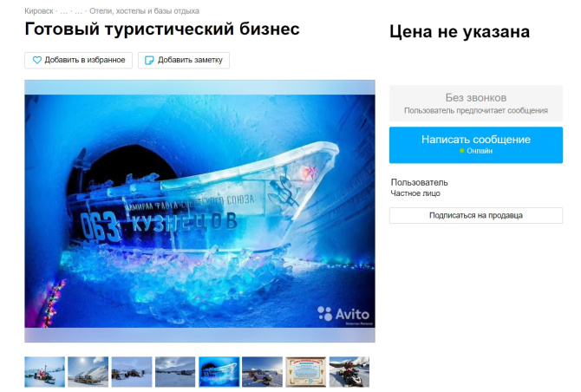Select the third thumbnail with vehicles on snow
Screen dimensions: 581x392
132,372
